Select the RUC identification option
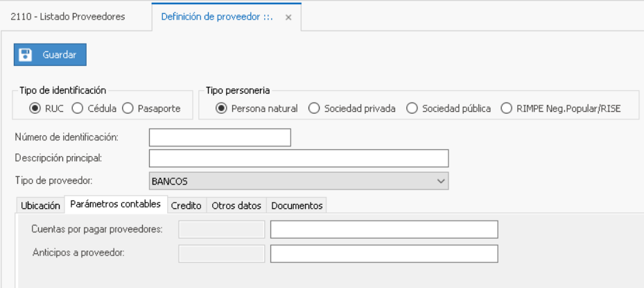The image size is (644, 288). (35, 108)
